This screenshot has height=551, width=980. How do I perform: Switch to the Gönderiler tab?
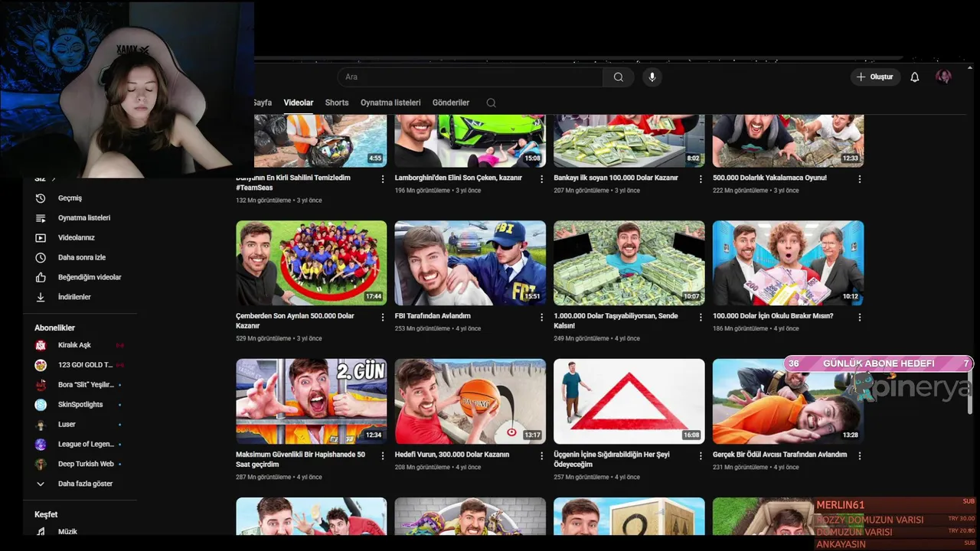point(451,103)
